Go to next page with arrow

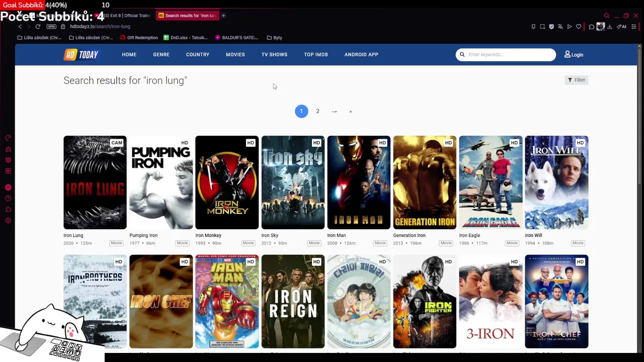coord(334,111)
